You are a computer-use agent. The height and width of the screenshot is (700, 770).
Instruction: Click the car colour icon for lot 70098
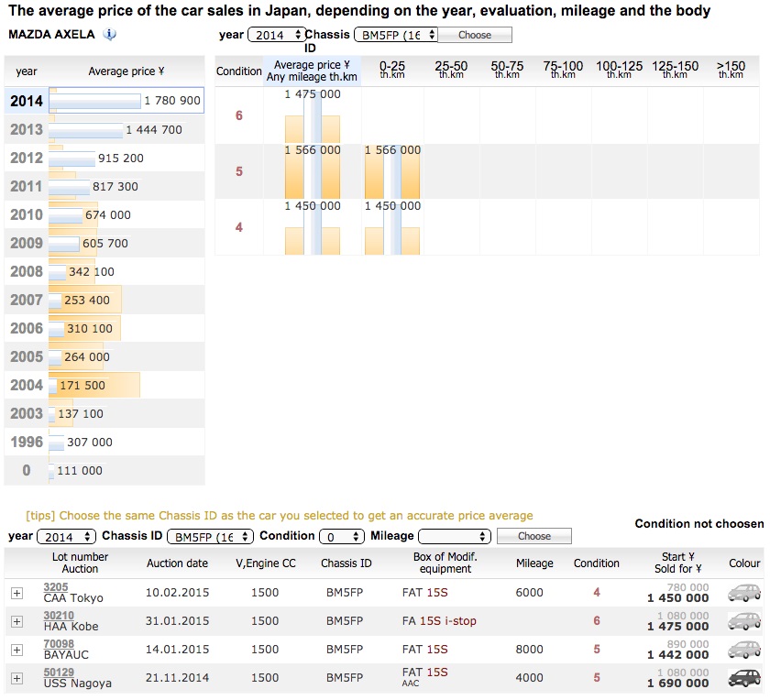pos(744,650)
